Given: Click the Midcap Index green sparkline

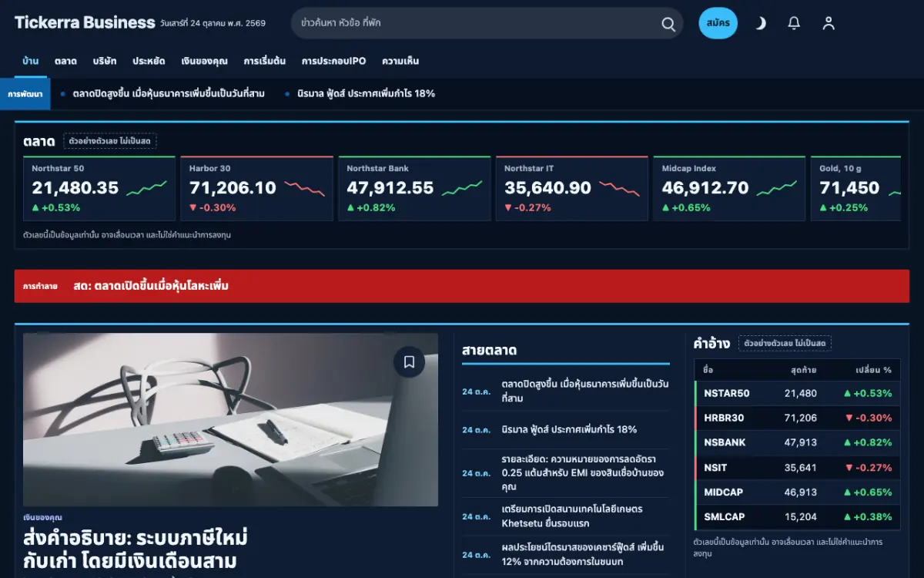Looking at the screenshot, I should pyautogui.click(x=777, y=187).
